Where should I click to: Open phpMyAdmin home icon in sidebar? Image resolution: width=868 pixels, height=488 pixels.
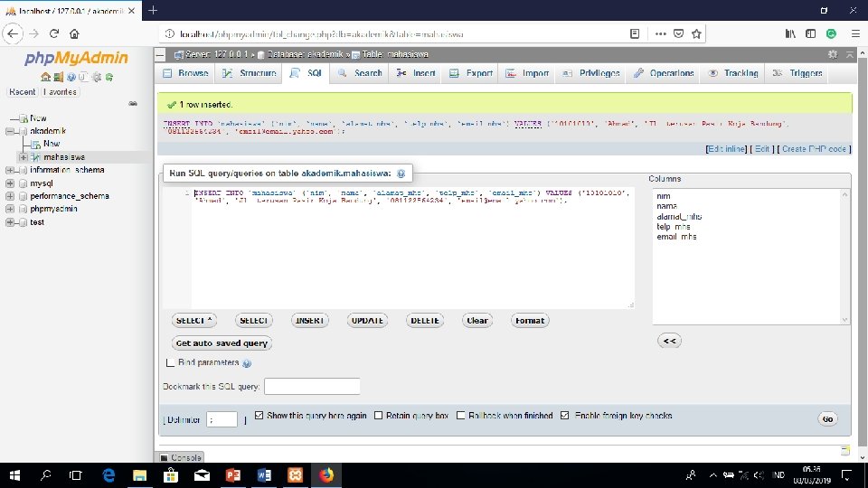coord(45,77)
